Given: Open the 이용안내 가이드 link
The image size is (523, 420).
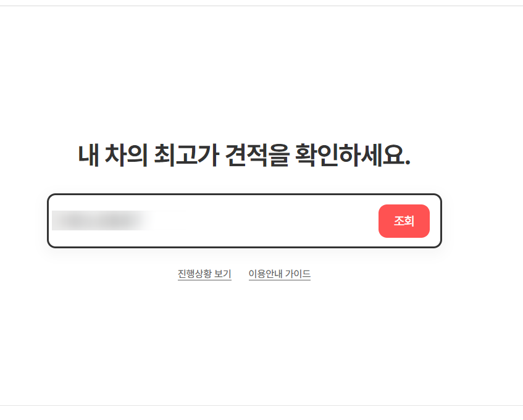Looking at the screenshot, I should click(x=280, y=274).
